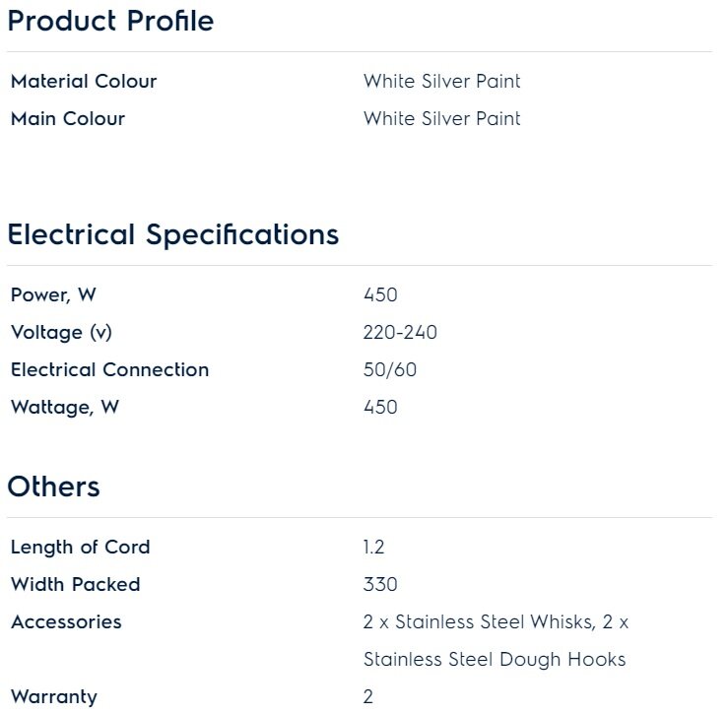Click the Power value 450
Viewport: 728px width, 714px height.
tap(380, 295)
